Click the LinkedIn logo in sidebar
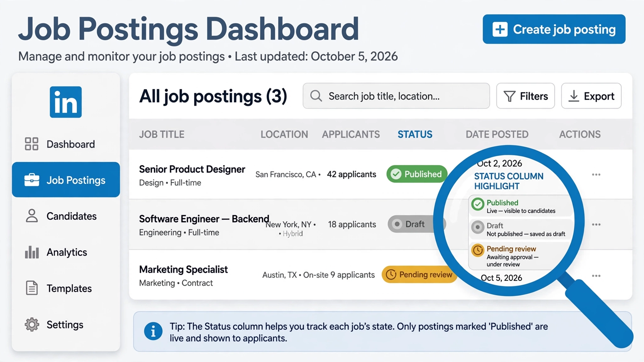 click(66, 102)
